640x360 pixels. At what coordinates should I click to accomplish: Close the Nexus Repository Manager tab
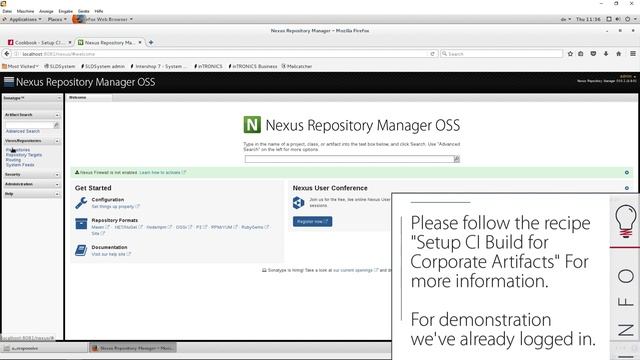point(140,42)
